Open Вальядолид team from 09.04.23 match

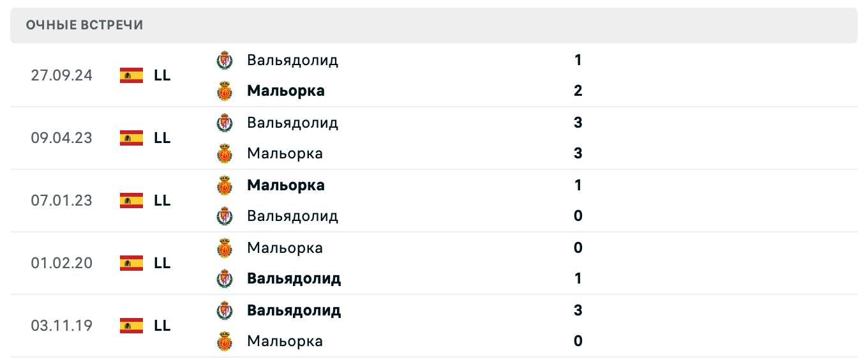[x=292, y=123]
